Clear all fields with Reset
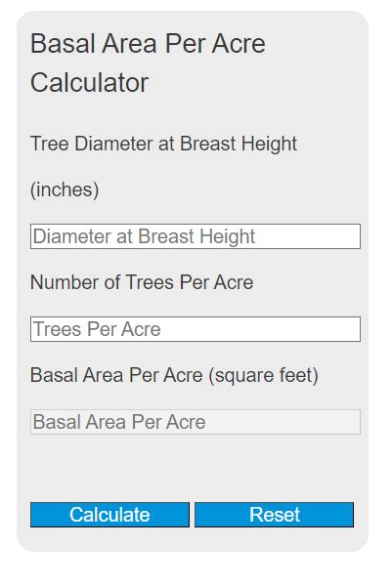 coord(274,515)
